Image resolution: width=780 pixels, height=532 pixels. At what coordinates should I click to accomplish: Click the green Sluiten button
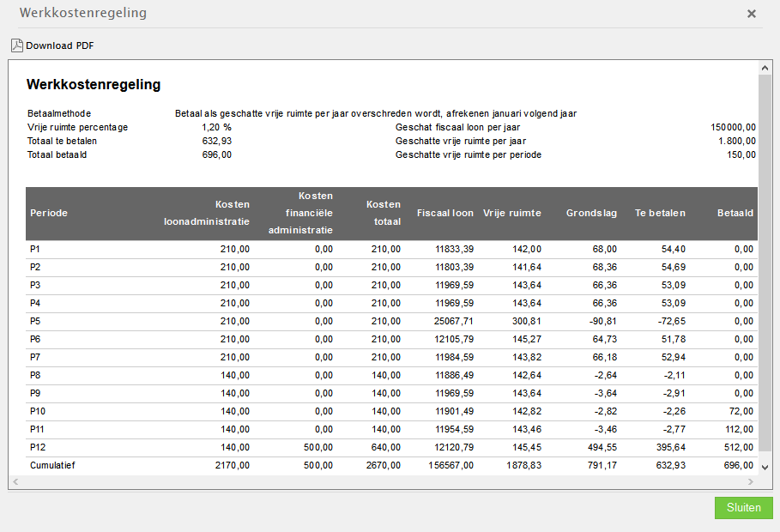coord(744,508)
